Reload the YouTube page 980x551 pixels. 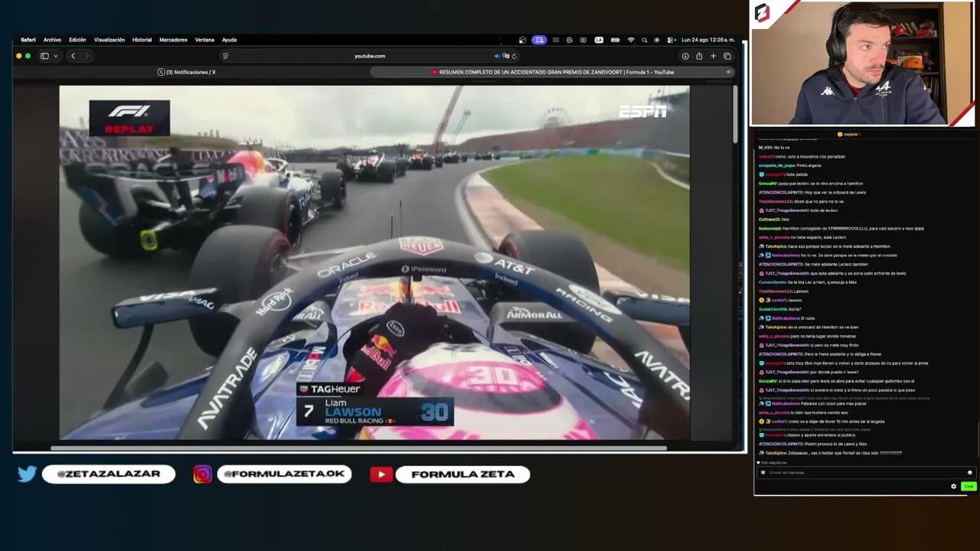point(514,56)
